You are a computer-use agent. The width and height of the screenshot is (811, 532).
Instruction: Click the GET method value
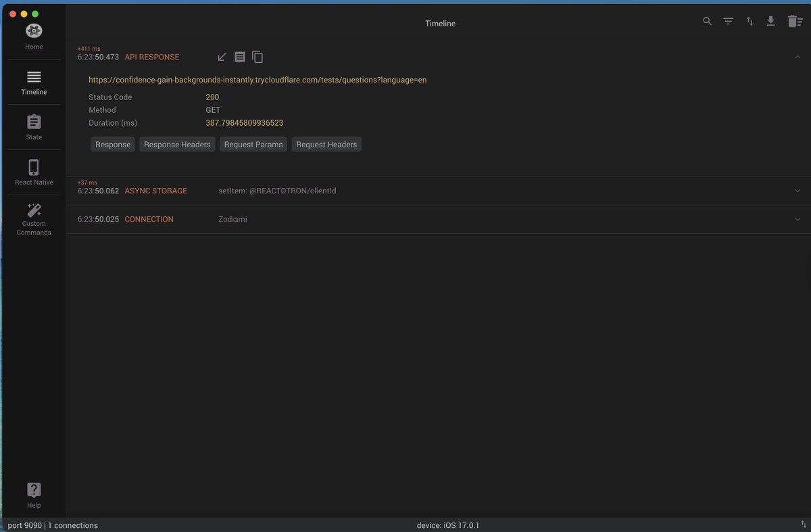coord(213,110)
